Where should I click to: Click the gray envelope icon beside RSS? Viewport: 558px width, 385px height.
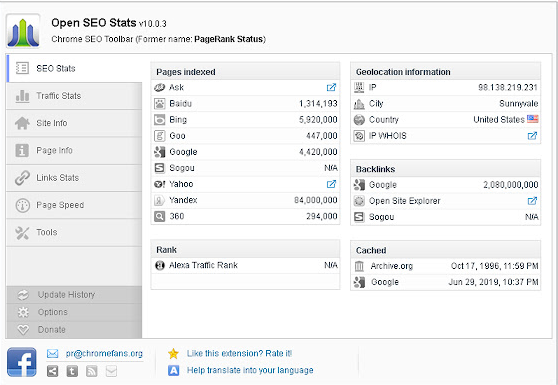111,371
